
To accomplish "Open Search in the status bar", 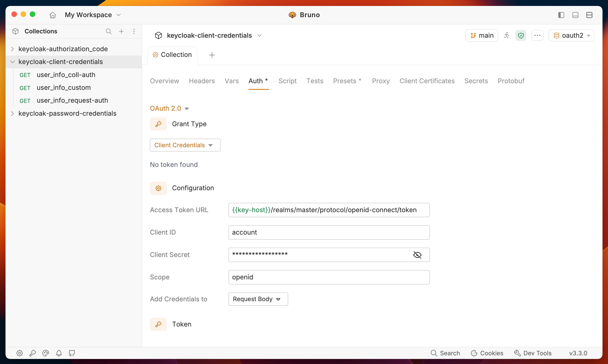I will (x=445, y=353).
